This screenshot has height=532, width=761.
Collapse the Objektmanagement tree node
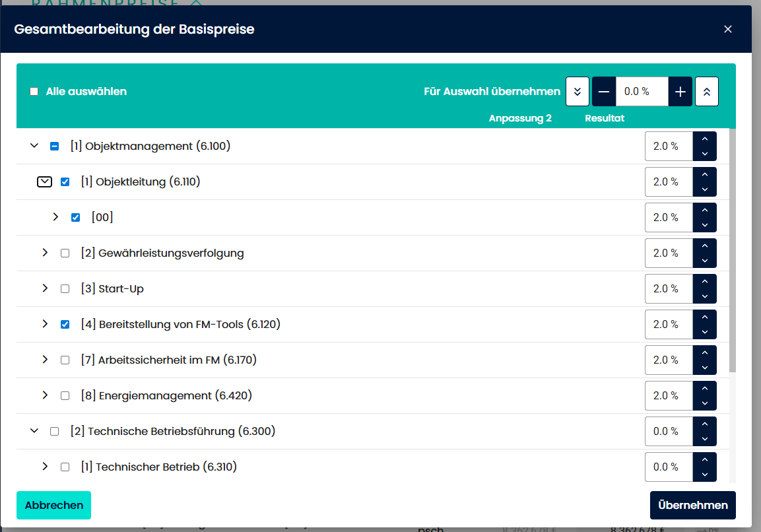click(34, 146)
